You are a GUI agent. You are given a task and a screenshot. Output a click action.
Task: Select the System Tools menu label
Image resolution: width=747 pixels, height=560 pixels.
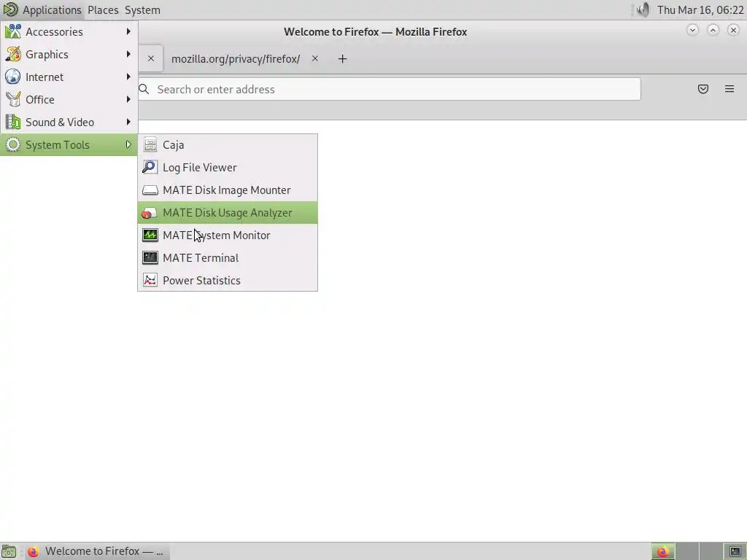57,145
